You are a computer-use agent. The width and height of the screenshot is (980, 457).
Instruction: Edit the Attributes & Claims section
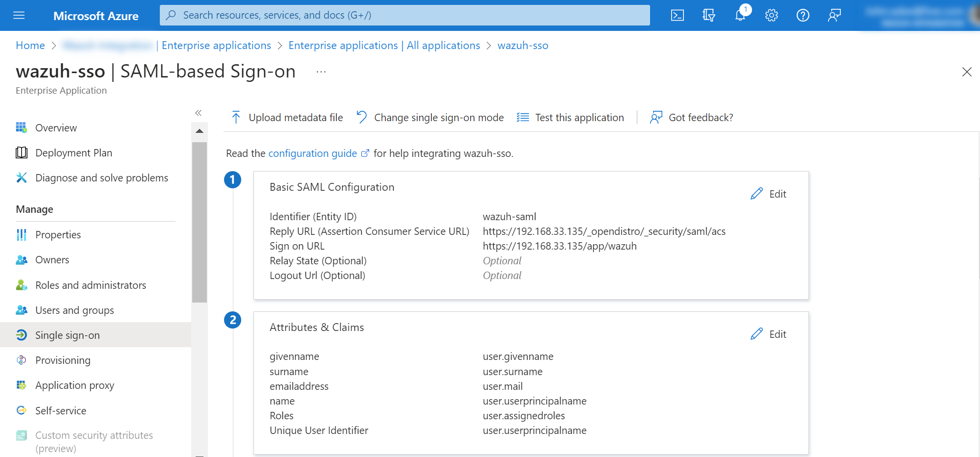click(x=768, y=334)
